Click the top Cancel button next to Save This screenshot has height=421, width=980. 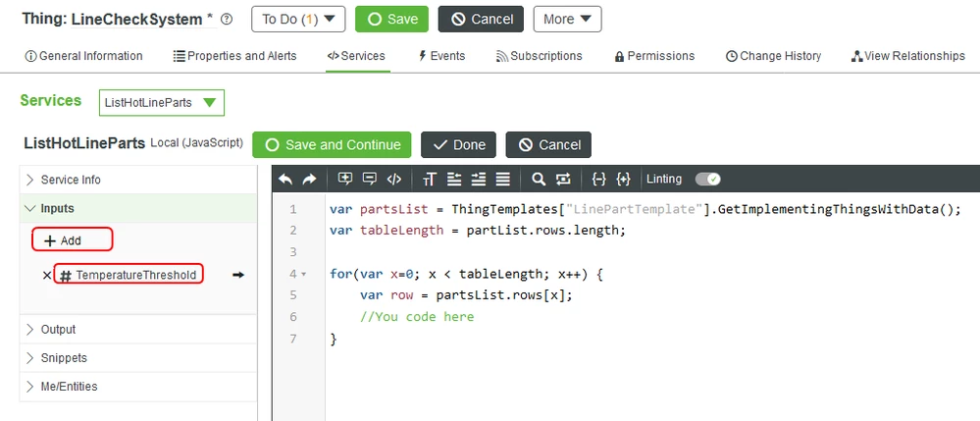click(481, 20)
